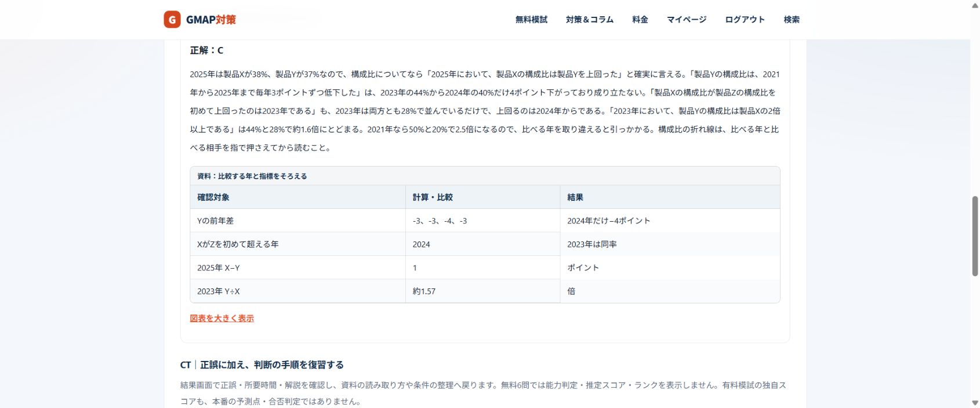Open マイページ from the header

pos(687,20)
